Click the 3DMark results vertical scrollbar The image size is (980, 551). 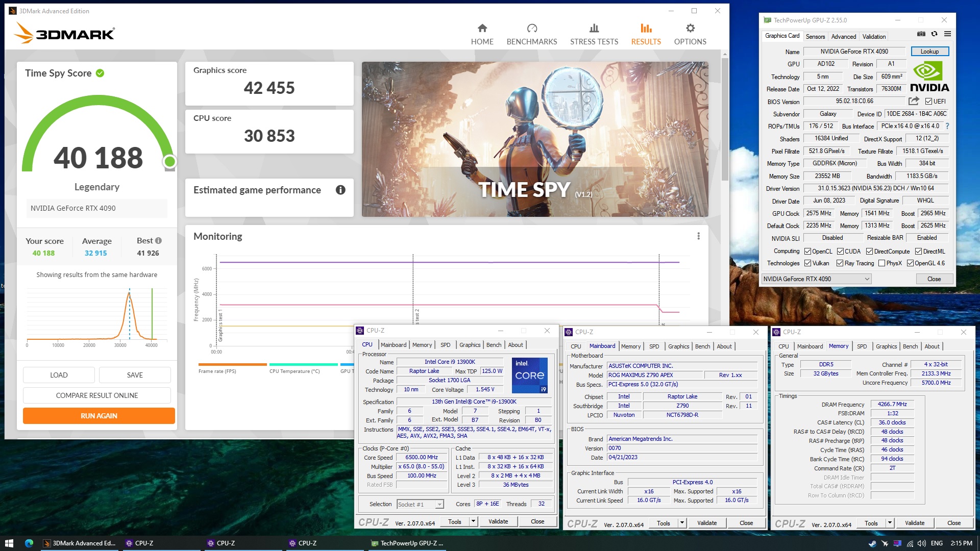(725, 120)
